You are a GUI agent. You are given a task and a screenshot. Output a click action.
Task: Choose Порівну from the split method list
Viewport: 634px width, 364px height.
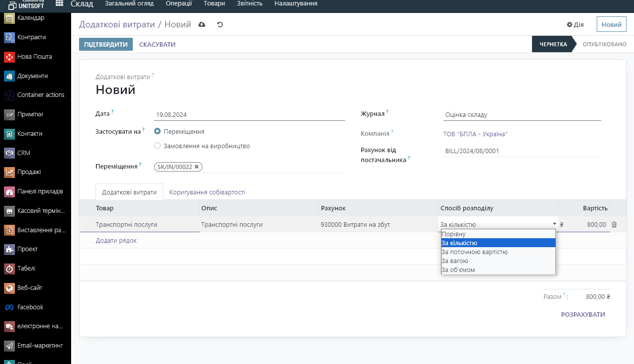[x=453, y=234]
